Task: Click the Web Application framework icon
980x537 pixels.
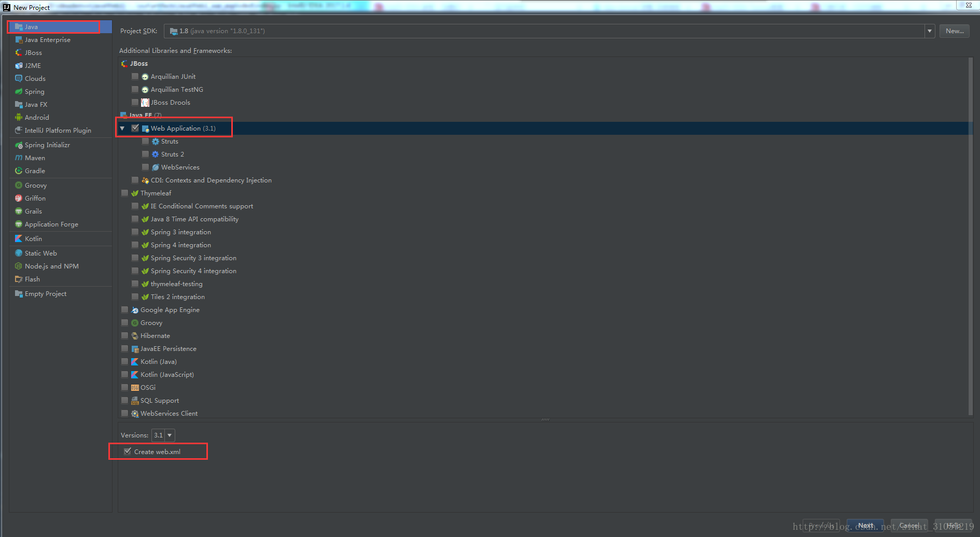Action: pos(145,128)
